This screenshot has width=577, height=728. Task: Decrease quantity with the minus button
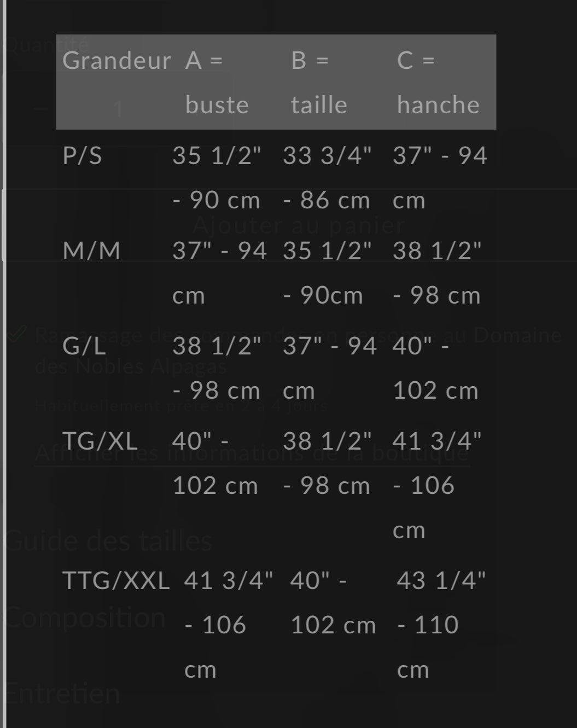click(40, 108)
